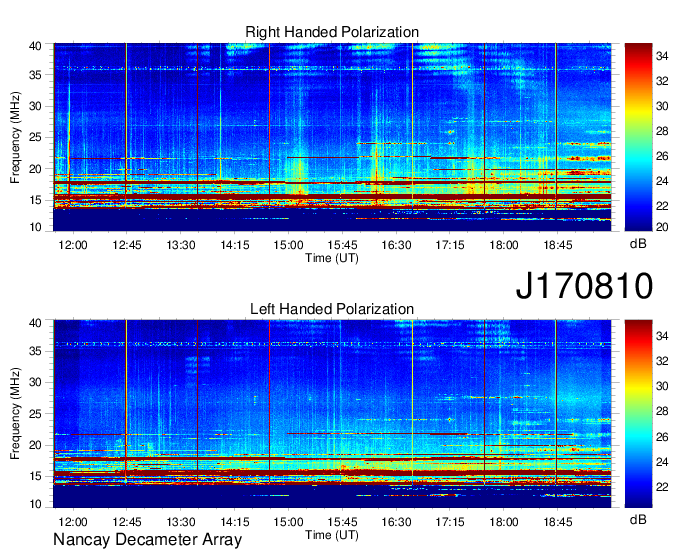Screen dimensions: 680x552
Task: Click the Time (UT) label under Right Handed plot
Action: tap(332, 258)
